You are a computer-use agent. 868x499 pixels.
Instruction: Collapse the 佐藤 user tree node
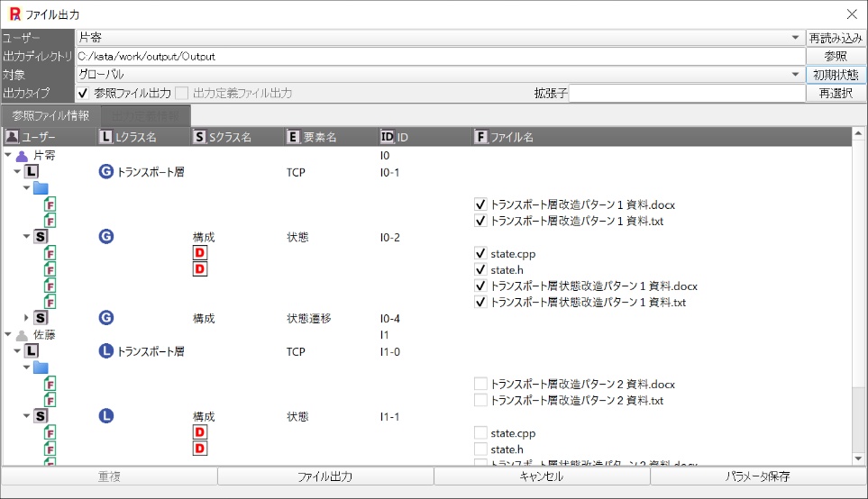[8, 335]
